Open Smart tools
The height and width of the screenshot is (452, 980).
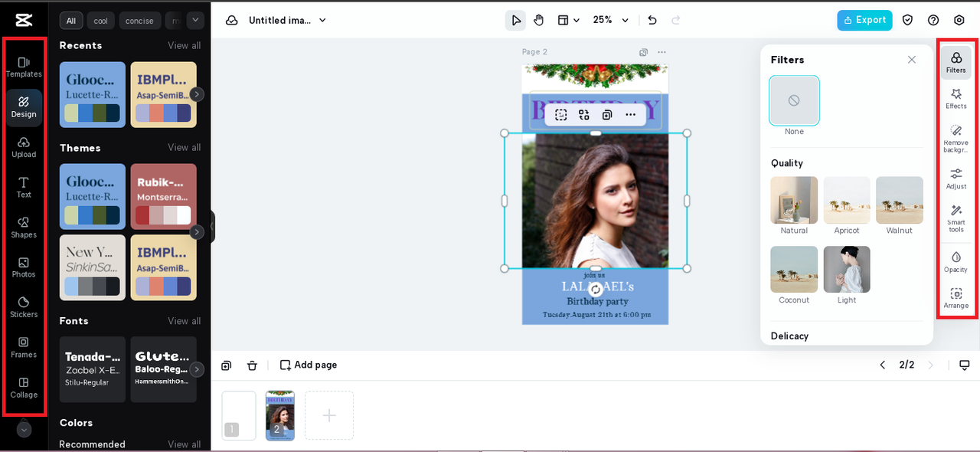coord(956,218)
